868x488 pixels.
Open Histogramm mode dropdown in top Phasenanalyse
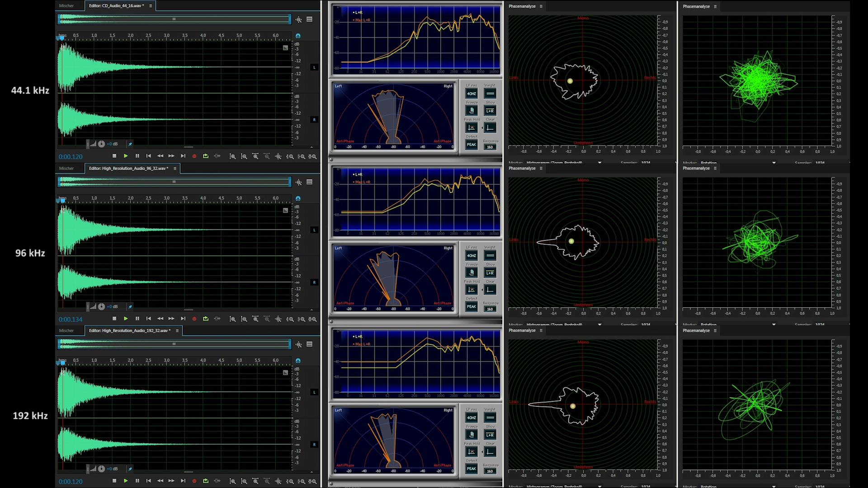599,162
